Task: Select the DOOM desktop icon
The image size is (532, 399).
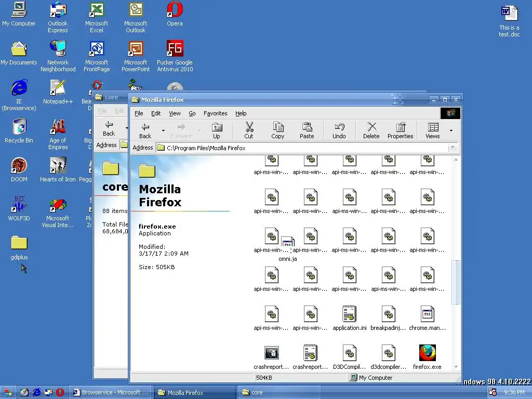Action: click(x=19, y=170)
